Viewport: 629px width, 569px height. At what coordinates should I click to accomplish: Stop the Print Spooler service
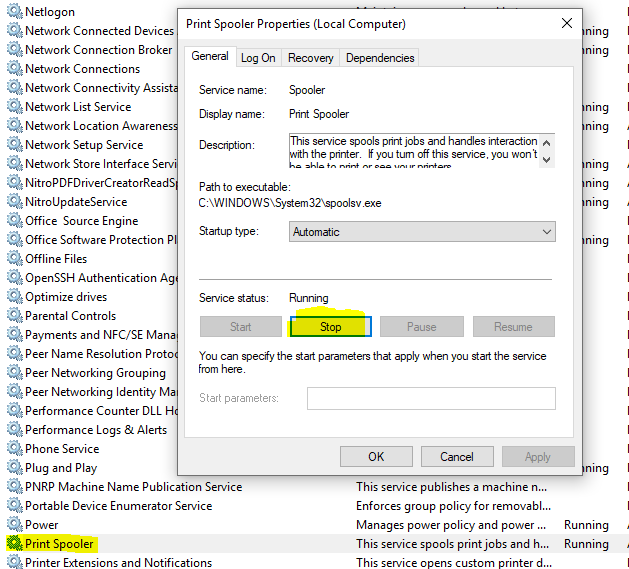click(331, 327)
